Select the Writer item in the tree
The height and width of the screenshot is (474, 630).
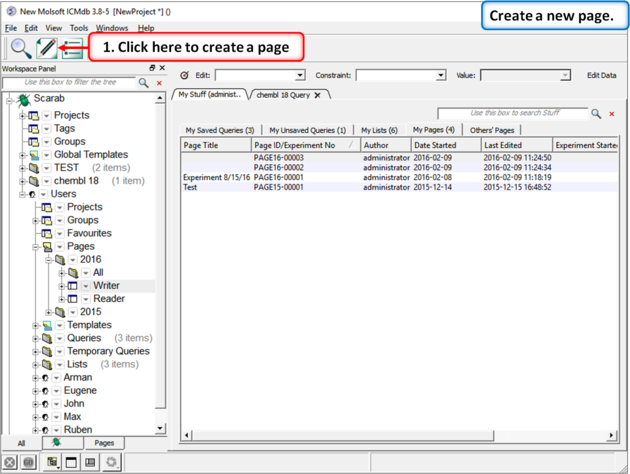coord(106,286)
